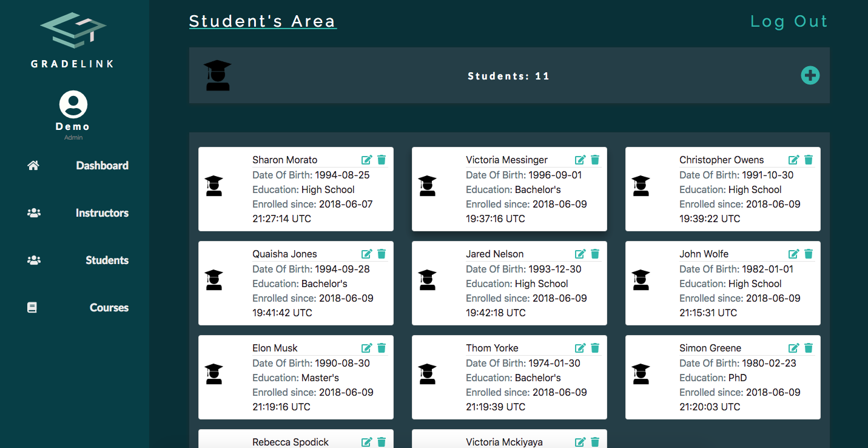The image size is (868, 448).
Task: Go to the Instructors section
Action: [x=102, y=212]
